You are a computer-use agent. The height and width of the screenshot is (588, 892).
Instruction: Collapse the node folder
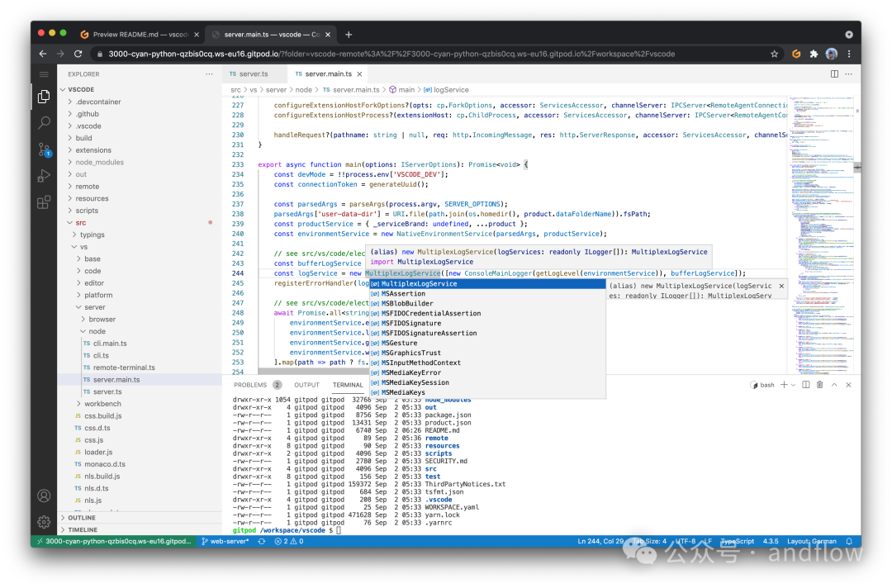click(140, 331)
